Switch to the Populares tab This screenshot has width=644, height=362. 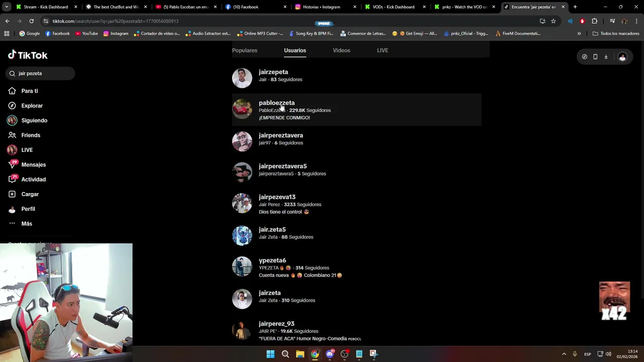[245, 50]
